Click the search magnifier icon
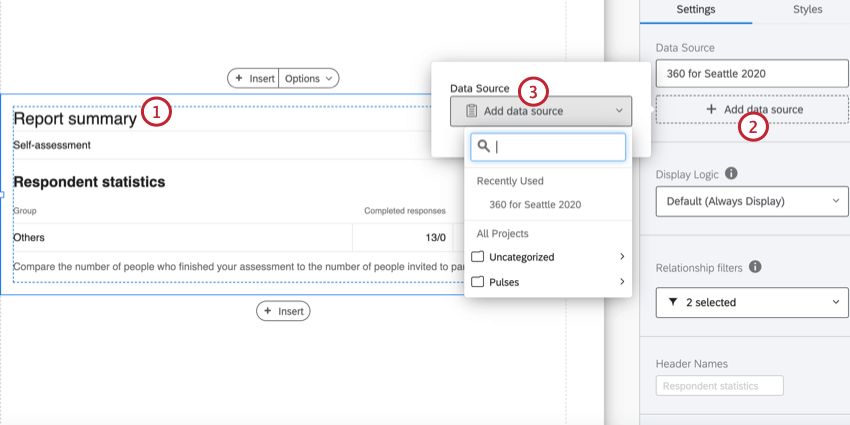The image size is (850, 425). (483, 147)
